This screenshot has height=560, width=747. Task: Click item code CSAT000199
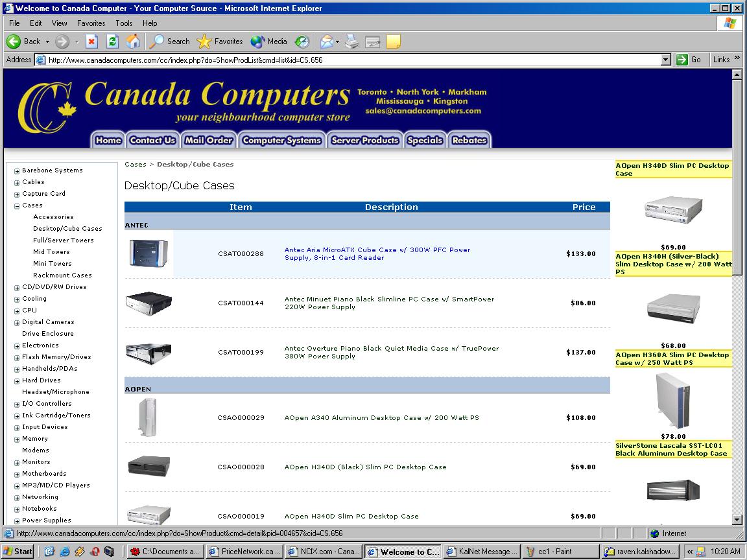[241, 353]
